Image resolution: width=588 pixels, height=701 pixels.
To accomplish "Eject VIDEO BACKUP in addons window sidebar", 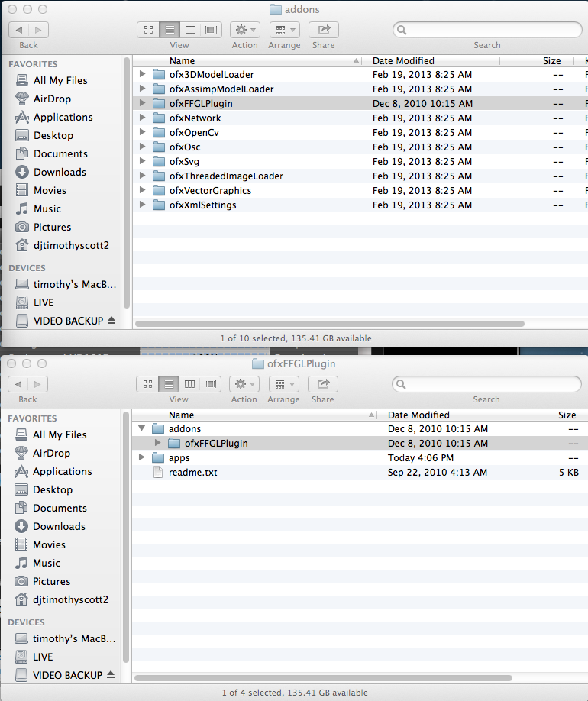I will coord(112,321).
